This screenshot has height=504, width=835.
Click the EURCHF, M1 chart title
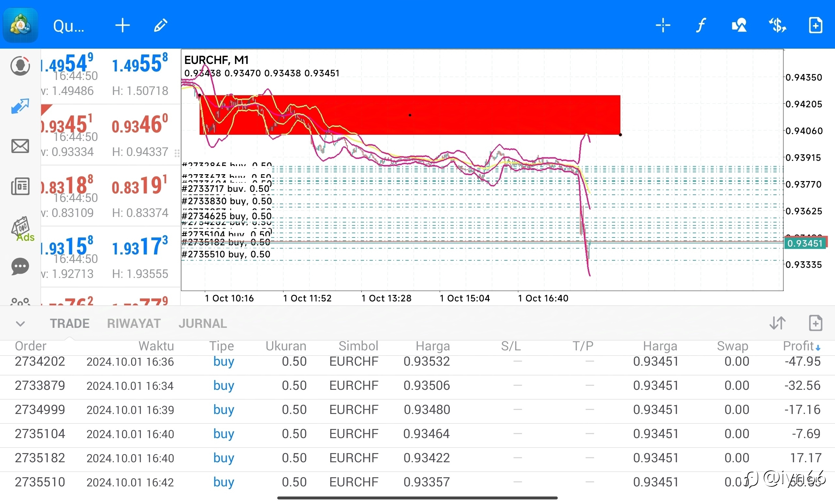217,60
